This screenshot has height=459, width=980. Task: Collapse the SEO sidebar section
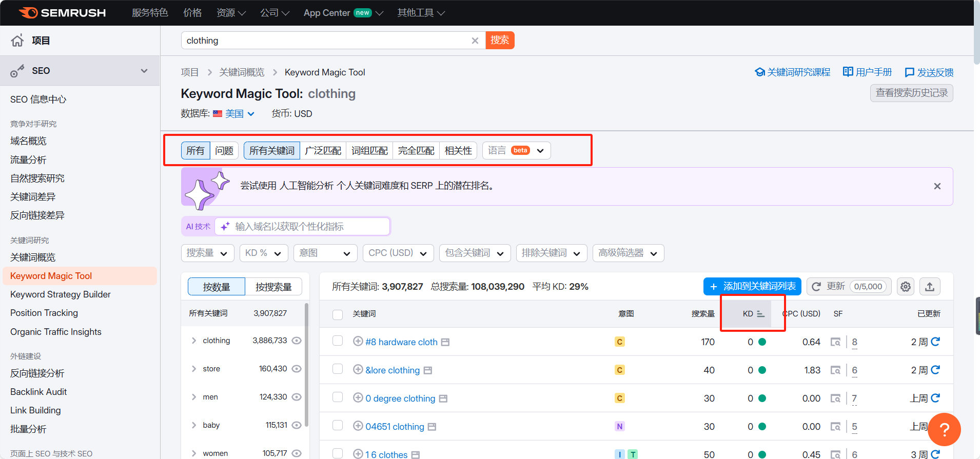point(144,71)
